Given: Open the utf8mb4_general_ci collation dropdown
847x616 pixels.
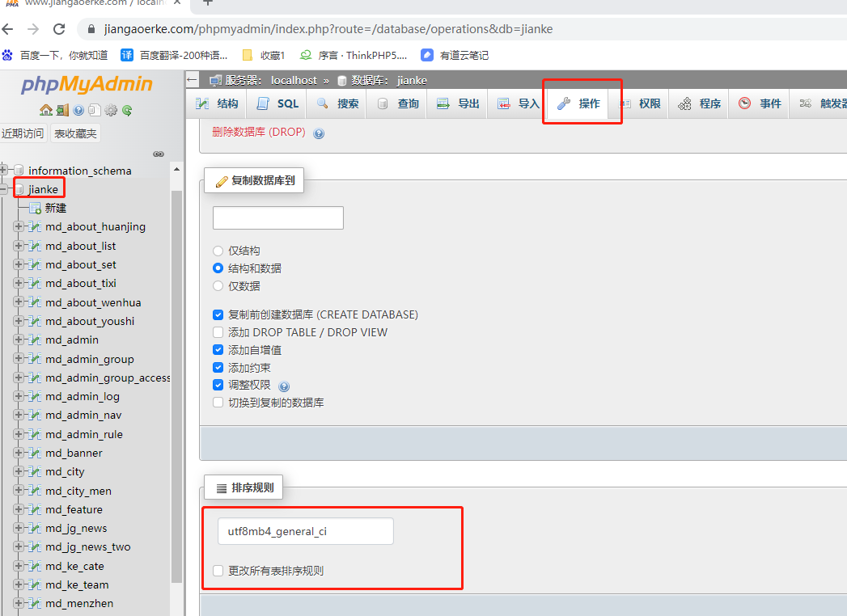Looking at the screenshot, I should click(305, 531).
